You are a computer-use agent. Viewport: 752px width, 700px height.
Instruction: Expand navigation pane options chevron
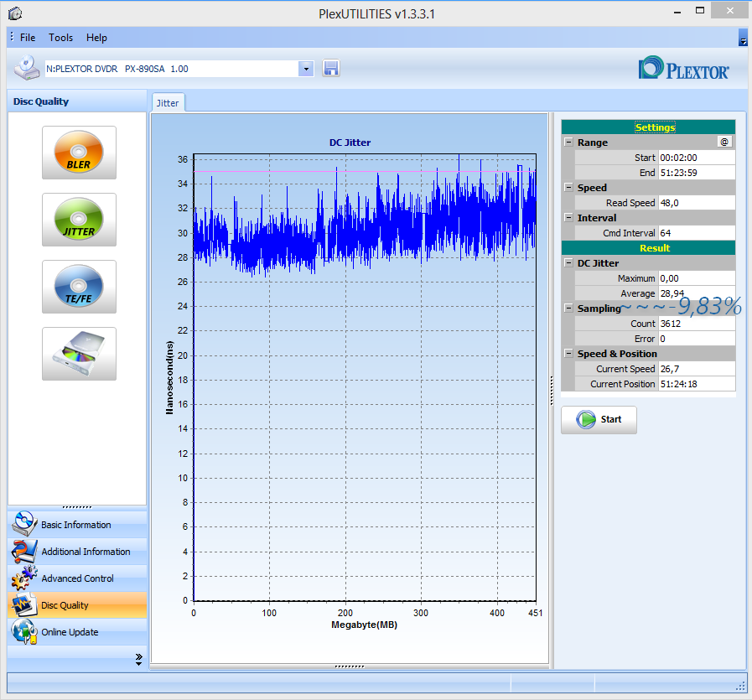(138, 659)
